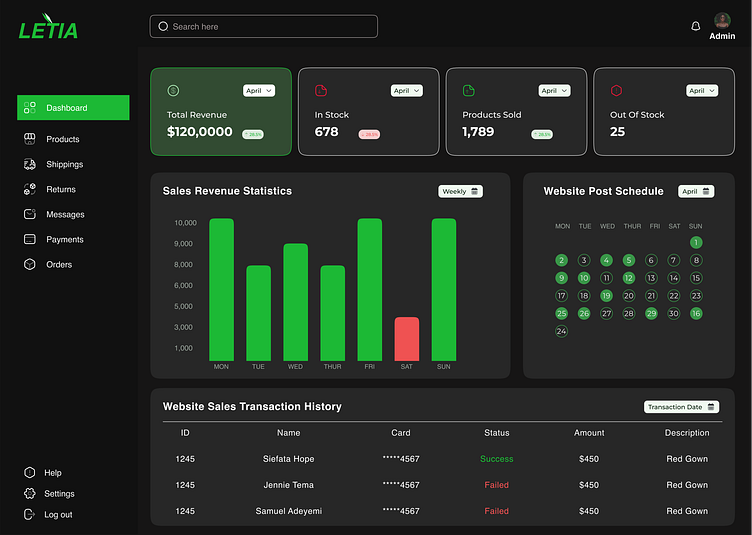
Task: Toggle calendar date 19
Action: point(606,296)
